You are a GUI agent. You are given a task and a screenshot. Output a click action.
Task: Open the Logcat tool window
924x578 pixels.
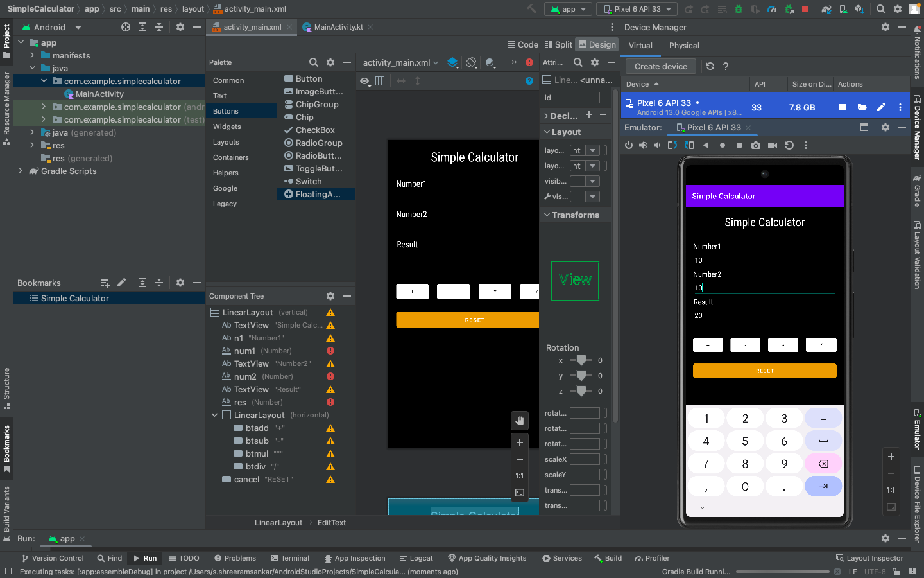[416, 558]
